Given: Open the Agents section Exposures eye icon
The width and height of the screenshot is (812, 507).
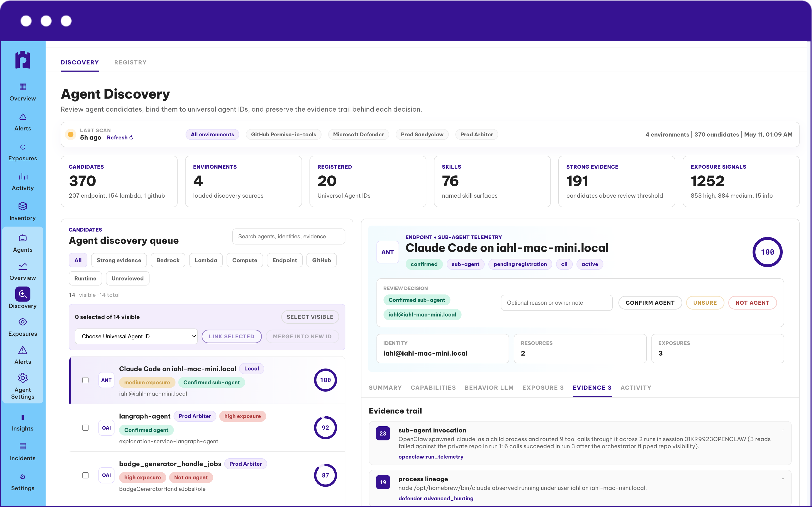Looking at the screenshot, I should click(23, 322).
